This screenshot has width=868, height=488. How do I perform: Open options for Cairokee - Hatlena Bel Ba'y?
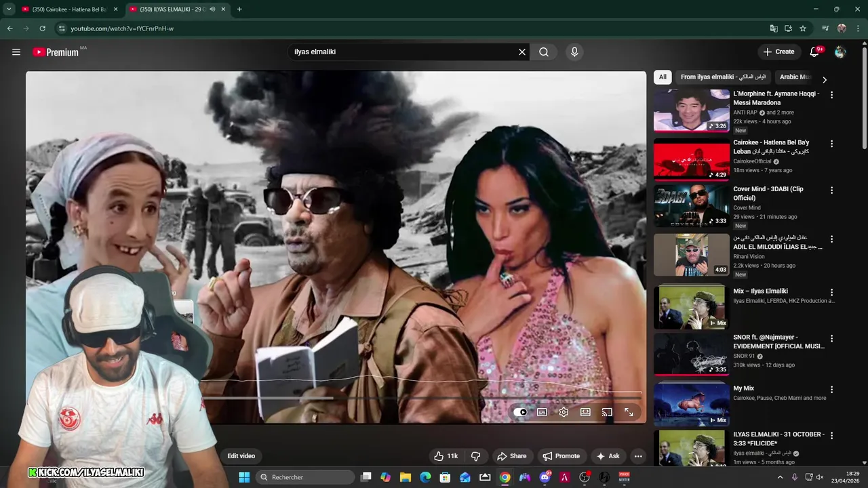831,144
